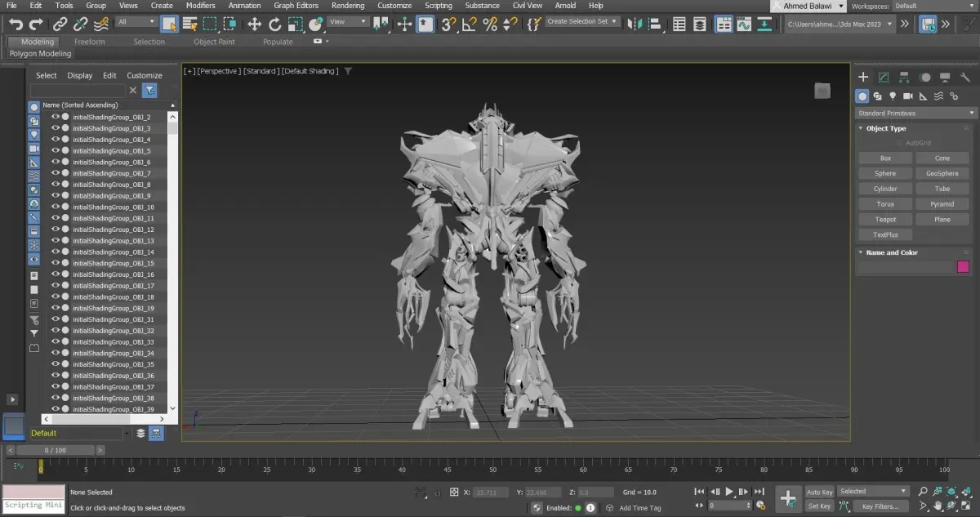
Task: Open the pink object color swatch
Action: pos(963,267)
